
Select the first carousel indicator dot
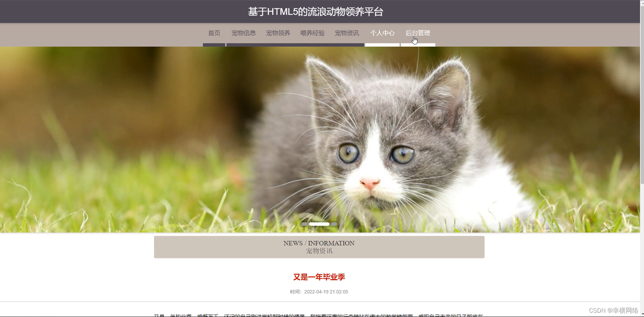pyautogui.click(x=304, y=224)
